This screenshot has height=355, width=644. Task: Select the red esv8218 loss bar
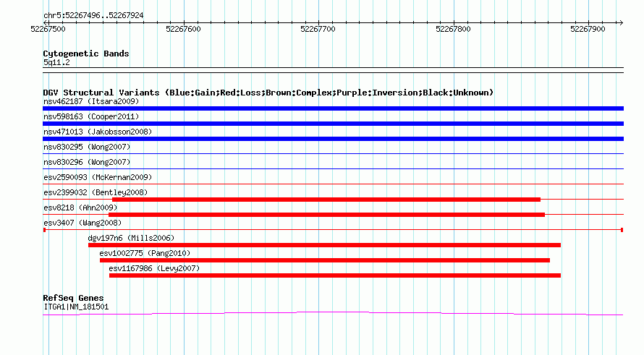pyautogui.click(x=326, y=215)
